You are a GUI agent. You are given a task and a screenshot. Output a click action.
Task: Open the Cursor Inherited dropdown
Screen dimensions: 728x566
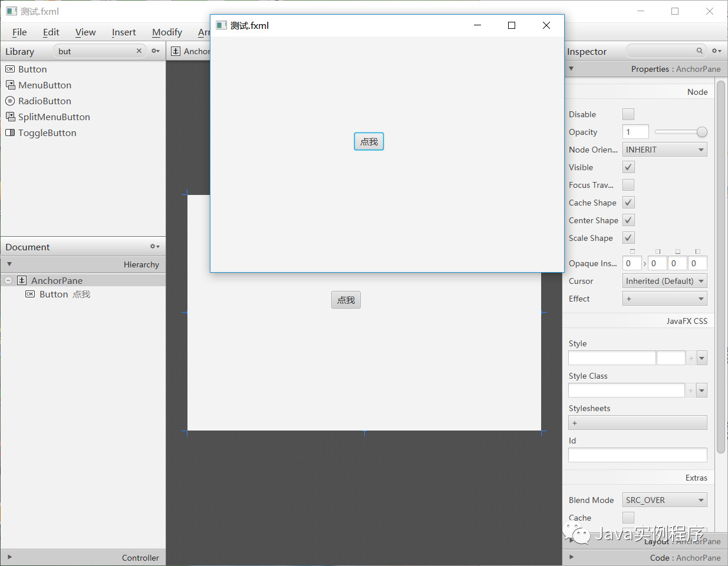664,280
